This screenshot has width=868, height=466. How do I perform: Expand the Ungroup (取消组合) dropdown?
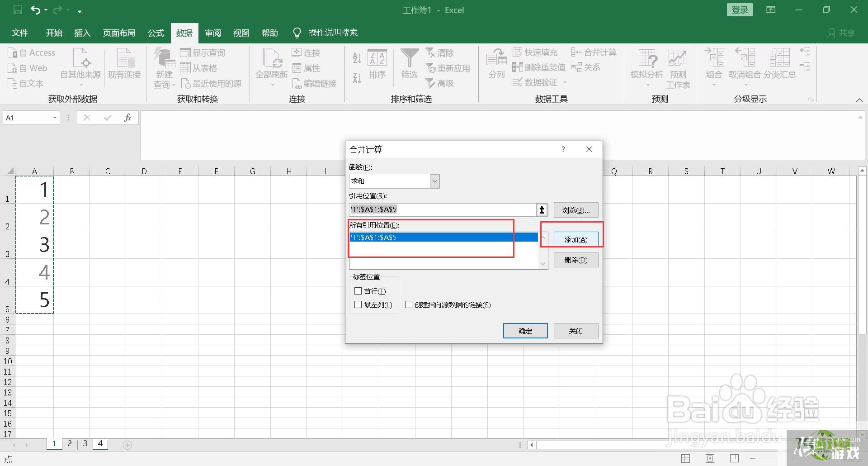pyautogui.click(x=745, y=85)
